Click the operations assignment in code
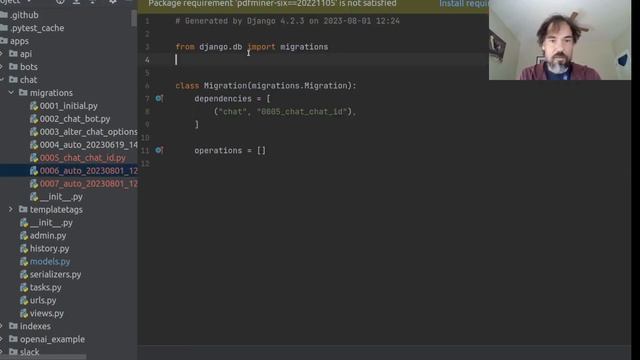The height and width of the screenshot is (360, 640). pos(230,151)
